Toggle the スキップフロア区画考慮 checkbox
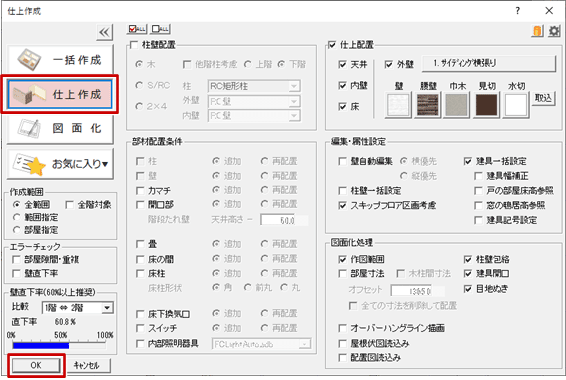 (343, 205)
